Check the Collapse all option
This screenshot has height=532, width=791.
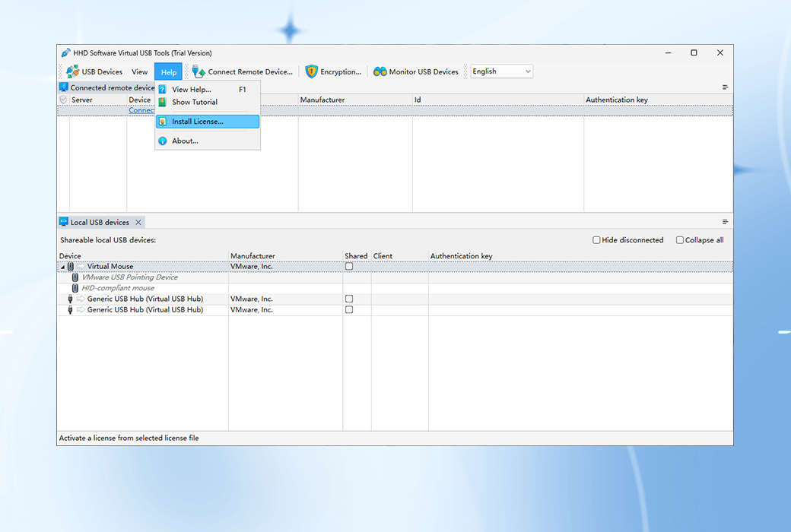(x=679, y=239)
